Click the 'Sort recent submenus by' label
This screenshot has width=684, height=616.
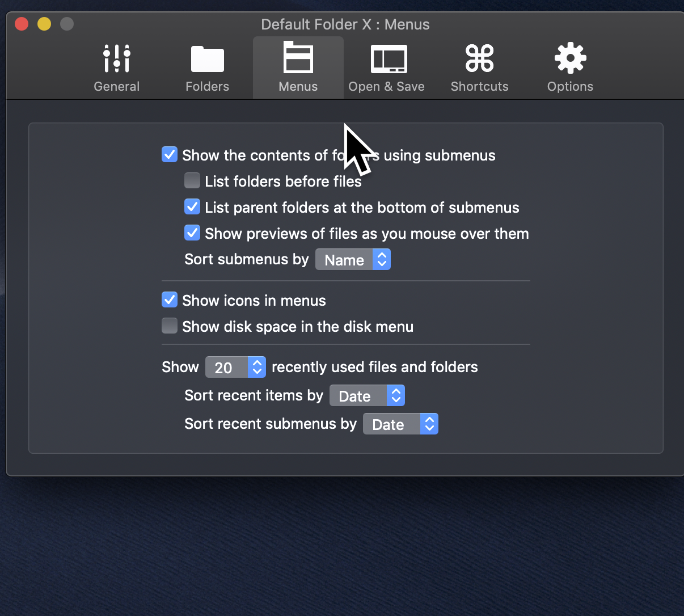pyautogui.click(x=271, y=424)
